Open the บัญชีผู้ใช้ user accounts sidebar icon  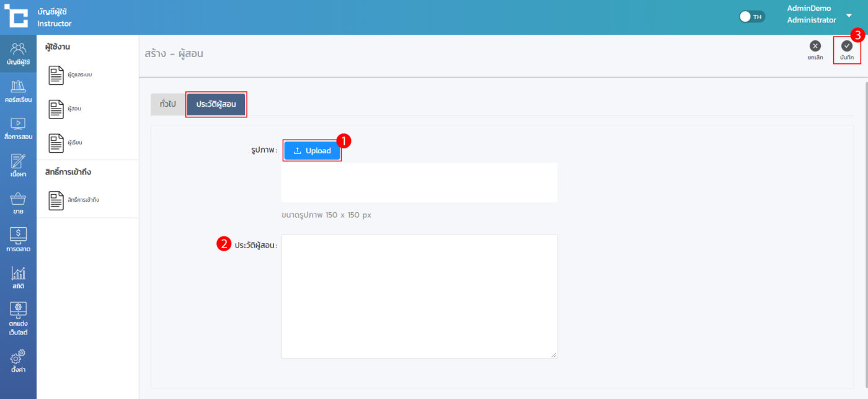tap(18, 53)
